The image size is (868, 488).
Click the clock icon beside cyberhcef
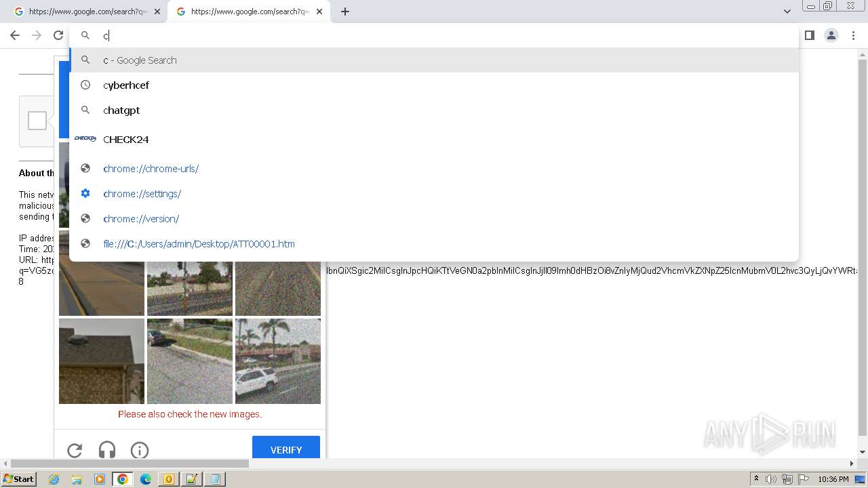point(85,85)
